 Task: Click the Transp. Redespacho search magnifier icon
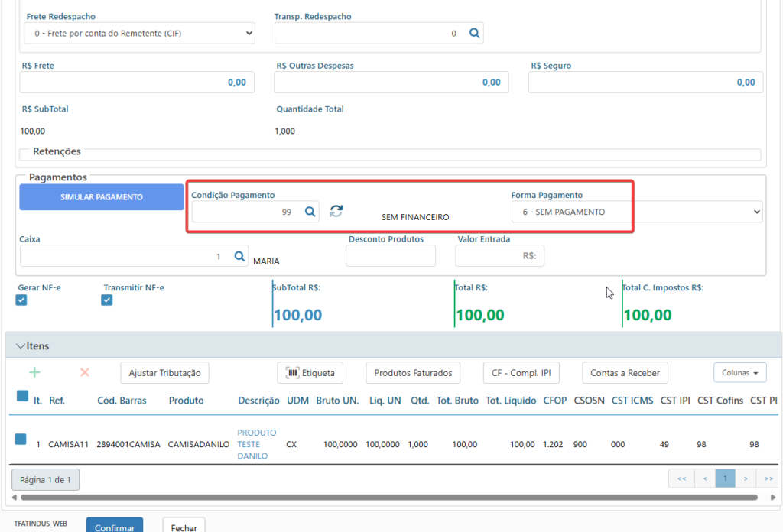474,33
